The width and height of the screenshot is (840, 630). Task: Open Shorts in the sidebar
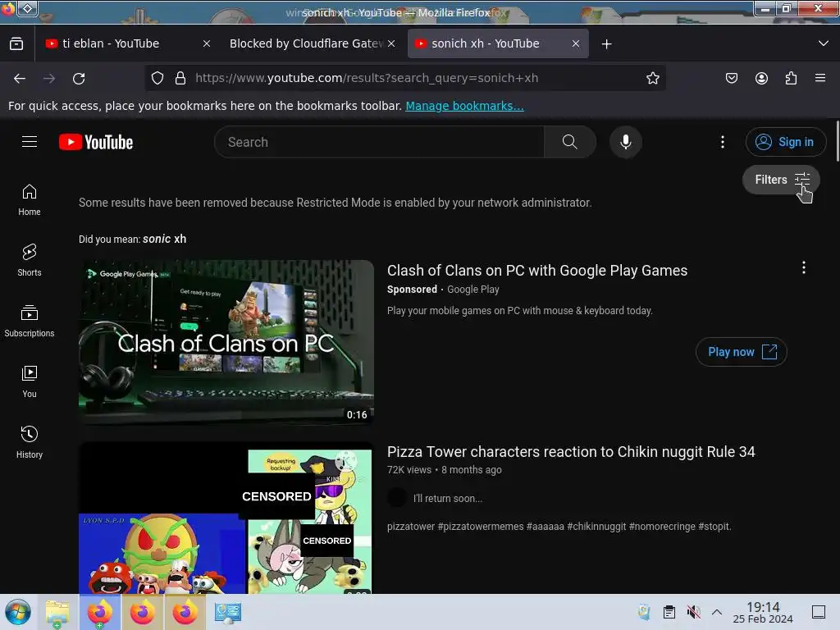coord(30,260)
